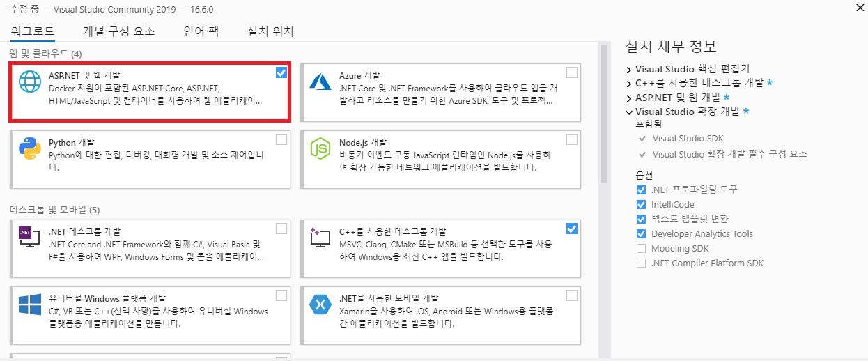Check the .NET 데스크톱 개발 workload checkbox

281,229
